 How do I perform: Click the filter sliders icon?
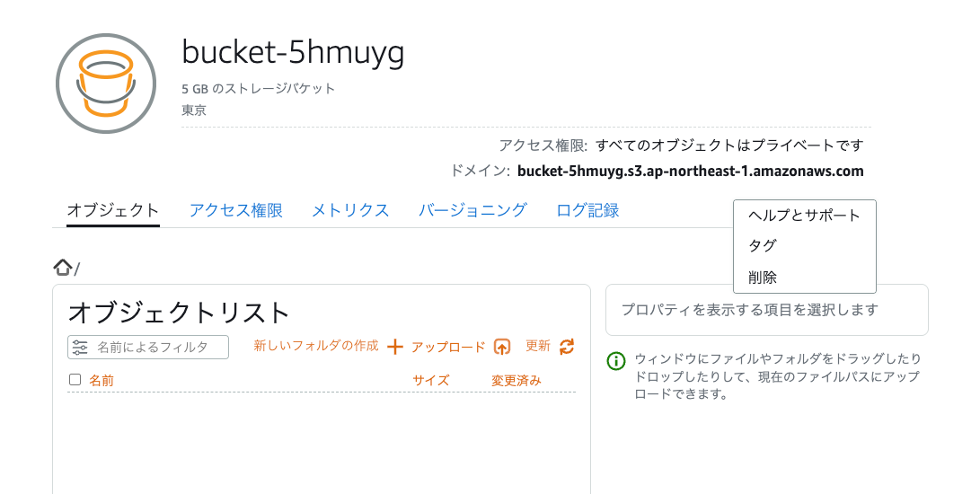coord(81,347)
